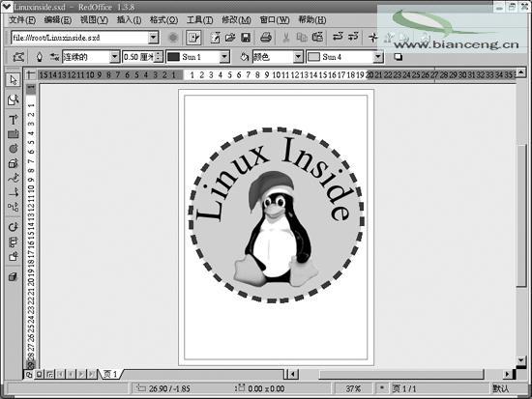Click the Open file folder icon
Viewport: 532px width, 399px height.
click(230, 38)
